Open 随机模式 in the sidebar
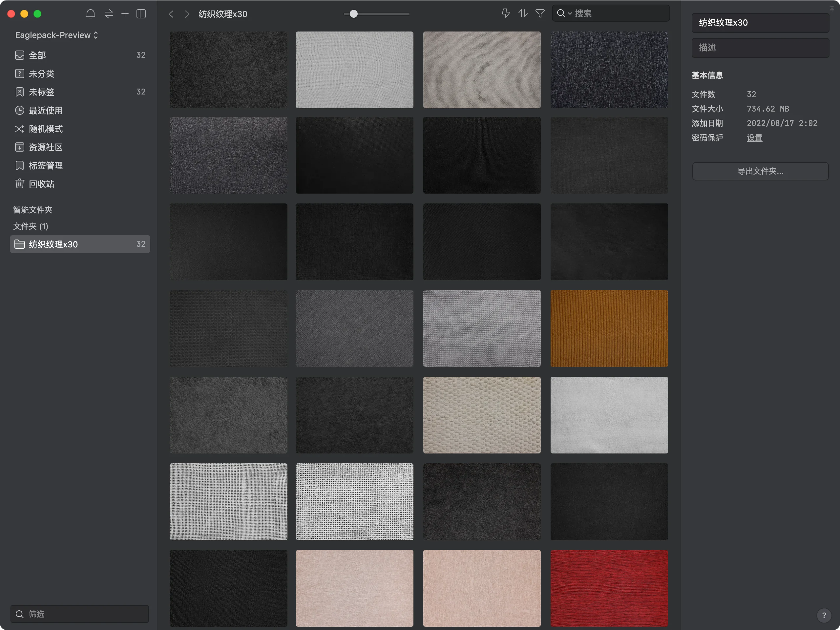 80,129
